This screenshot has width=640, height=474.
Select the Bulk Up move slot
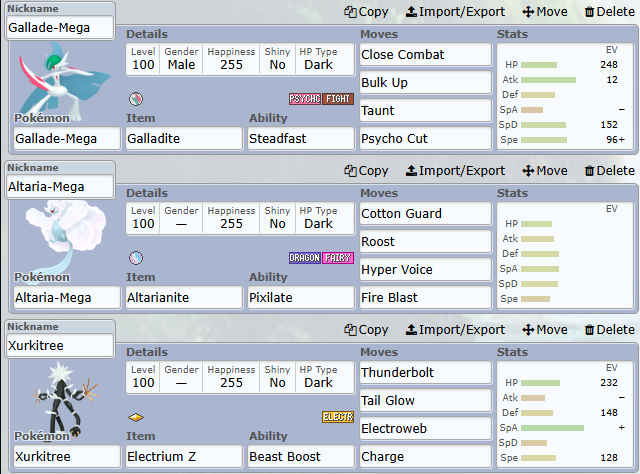(426, 82)
